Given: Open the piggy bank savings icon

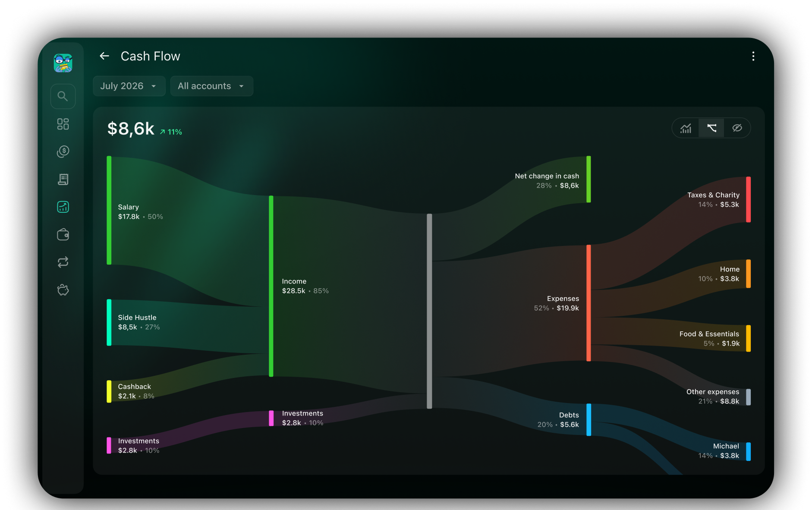Looking at the screenshot, I should [63, 290].
